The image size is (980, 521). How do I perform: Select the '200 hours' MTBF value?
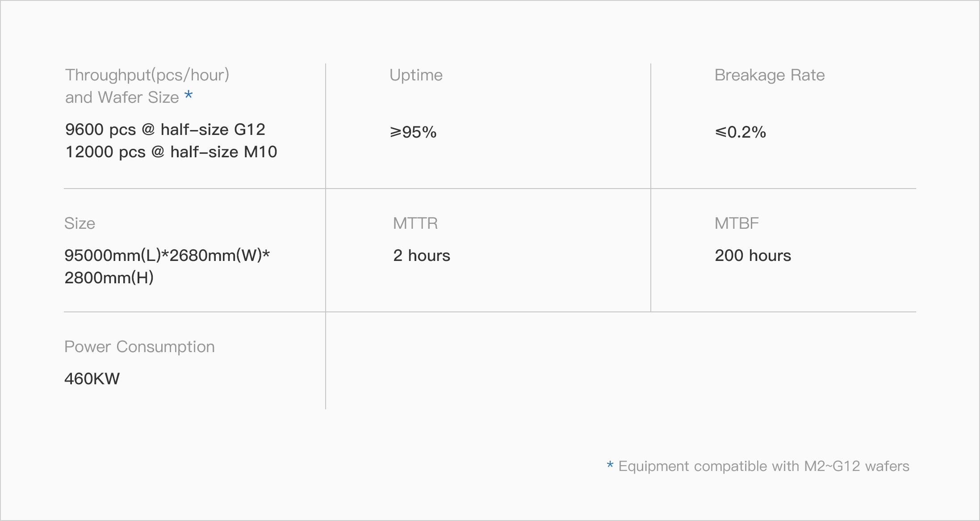point(753,256)
